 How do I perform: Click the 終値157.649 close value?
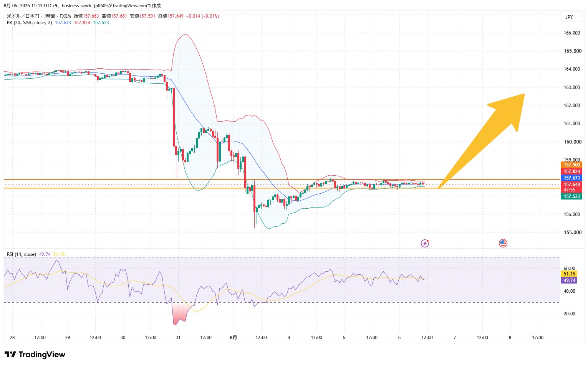pyautogui.click(x=171, y=16)
